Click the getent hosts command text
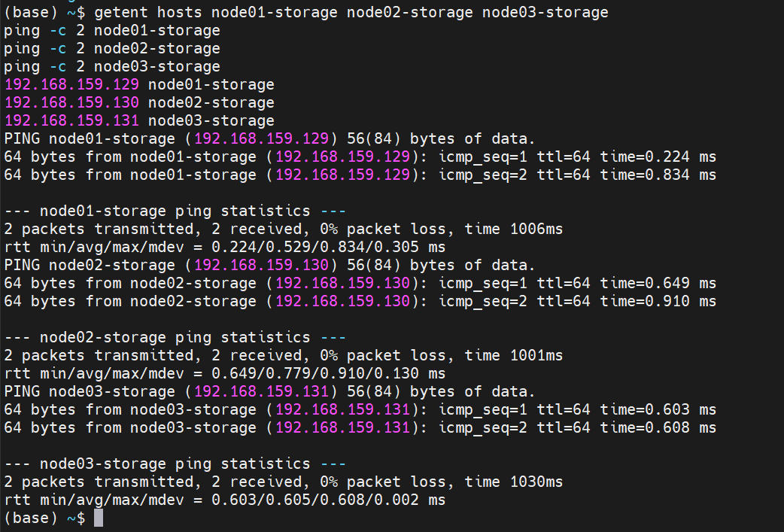784x532 pixels. pyautogui.click(x=351, y=12)
